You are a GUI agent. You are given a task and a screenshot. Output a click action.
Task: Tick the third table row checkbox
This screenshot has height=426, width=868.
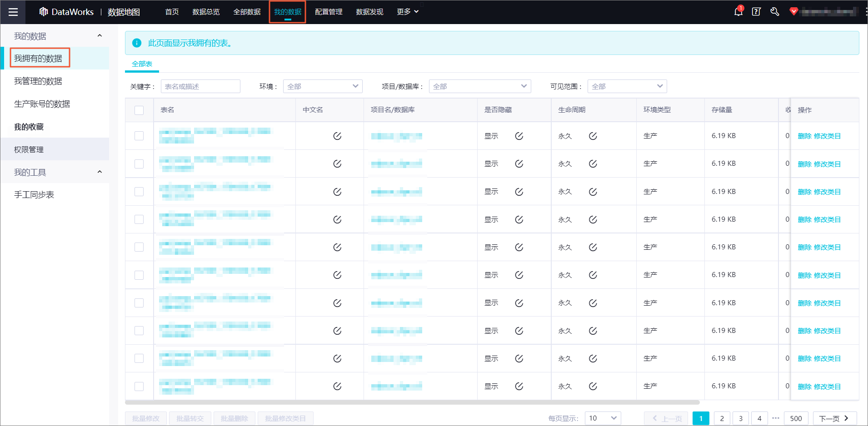click(x=139, y=192)
